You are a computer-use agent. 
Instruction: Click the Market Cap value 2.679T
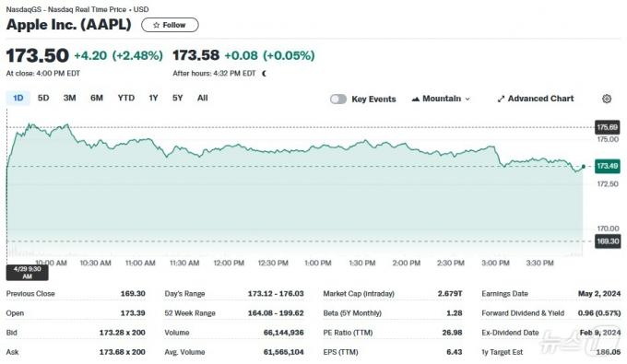pos(450,294)
